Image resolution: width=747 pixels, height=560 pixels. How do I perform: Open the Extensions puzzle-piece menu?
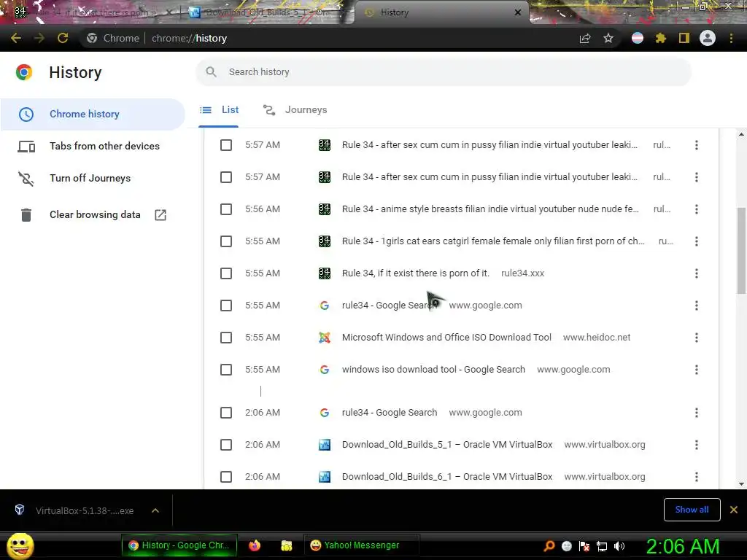click(661, 38)
